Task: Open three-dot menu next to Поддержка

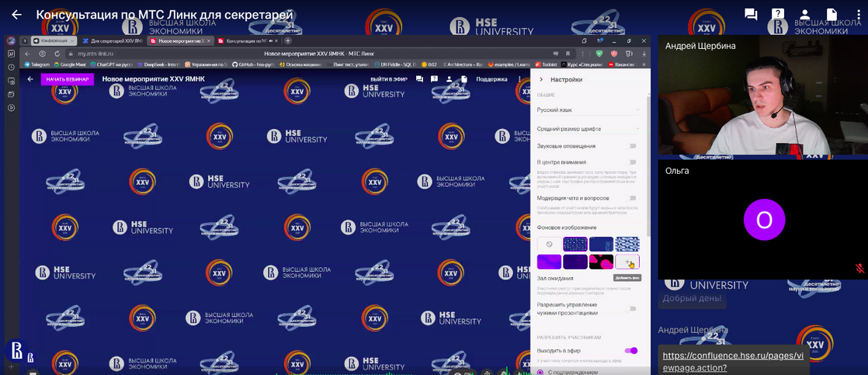Action: (x=519, y=79)
